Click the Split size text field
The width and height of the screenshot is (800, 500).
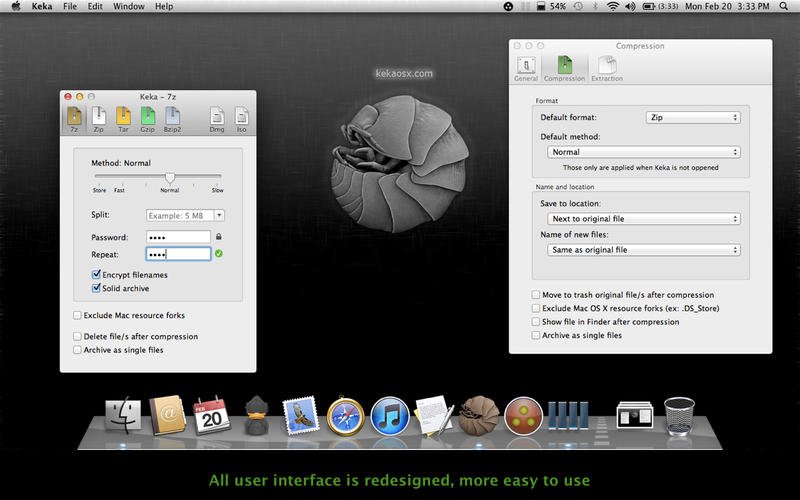(180, 215)
